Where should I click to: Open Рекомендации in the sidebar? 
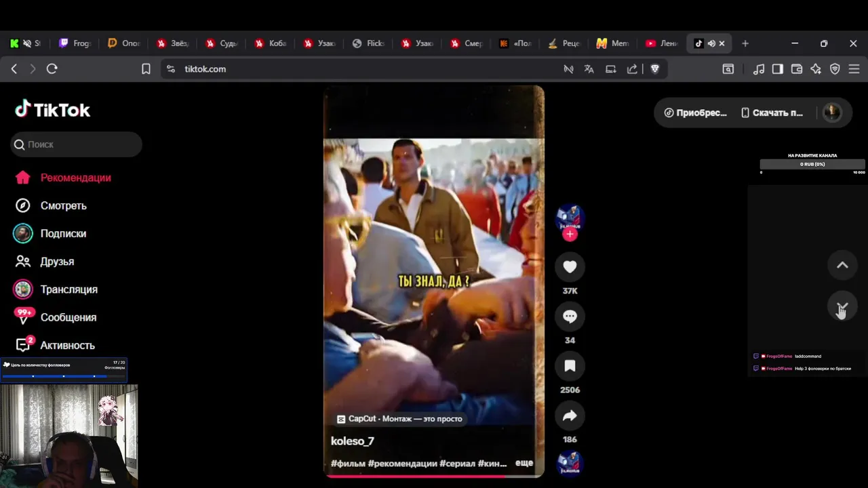(x=63, y=178)
